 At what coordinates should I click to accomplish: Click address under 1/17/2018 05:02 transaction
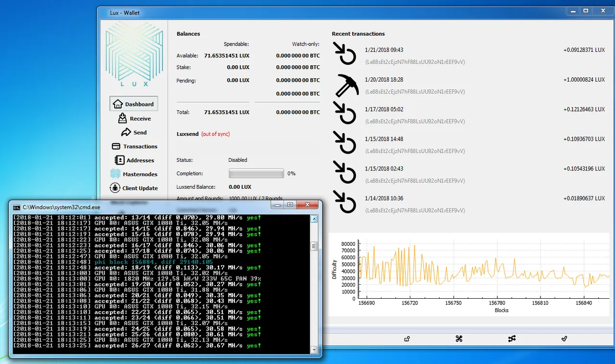tap(415, 121)
